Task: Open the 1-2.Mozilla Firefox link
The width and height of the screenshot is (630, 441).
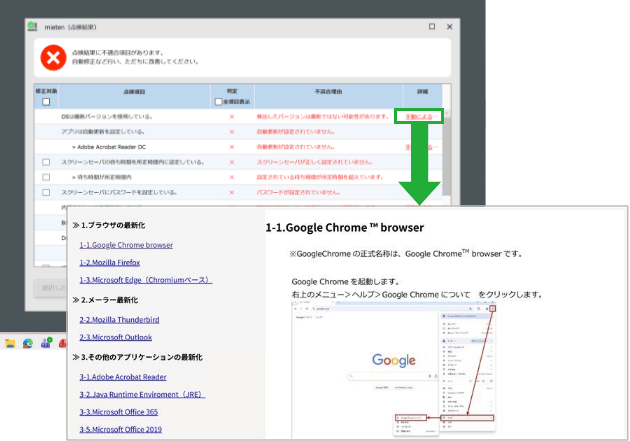Action: pyautogui.click(x=110, y=263)
